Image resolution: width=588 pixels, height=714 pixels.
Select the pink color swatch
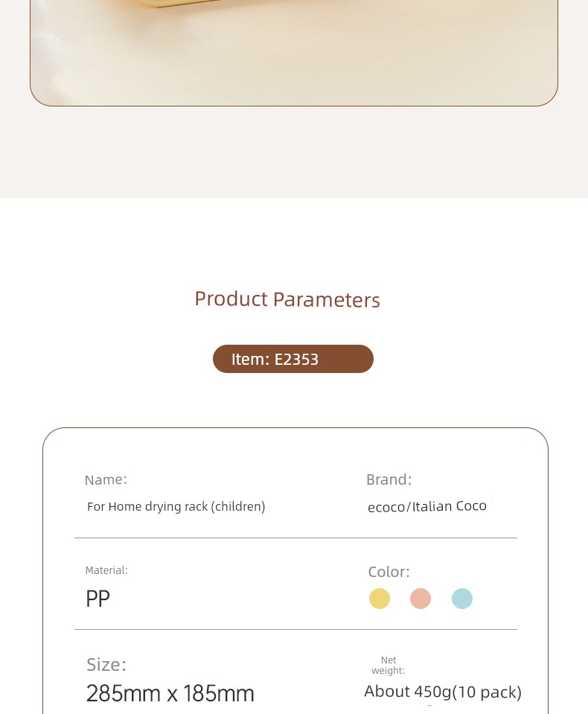pyautogui.click(x=421, y=599)
